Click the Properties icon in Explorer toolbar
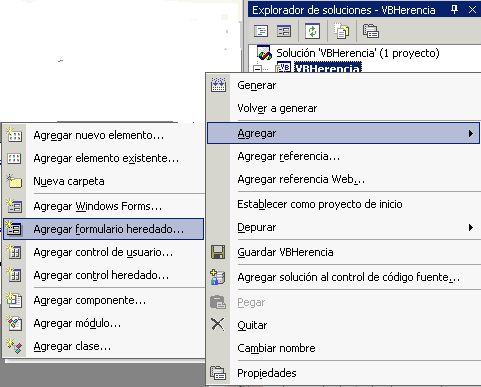The image size is (481, 387). [x=371, y=31]
